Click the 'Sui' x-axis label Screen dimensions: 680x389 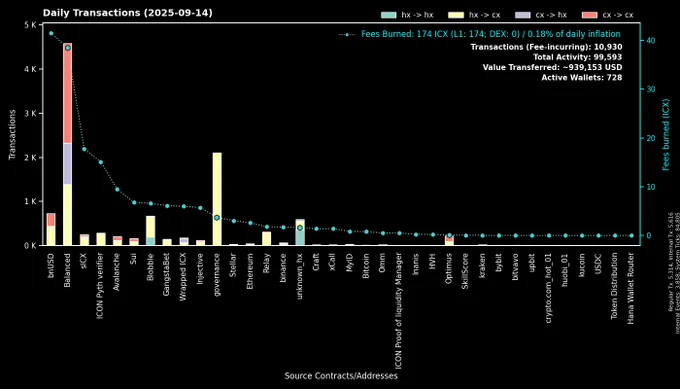coord(134,258)
